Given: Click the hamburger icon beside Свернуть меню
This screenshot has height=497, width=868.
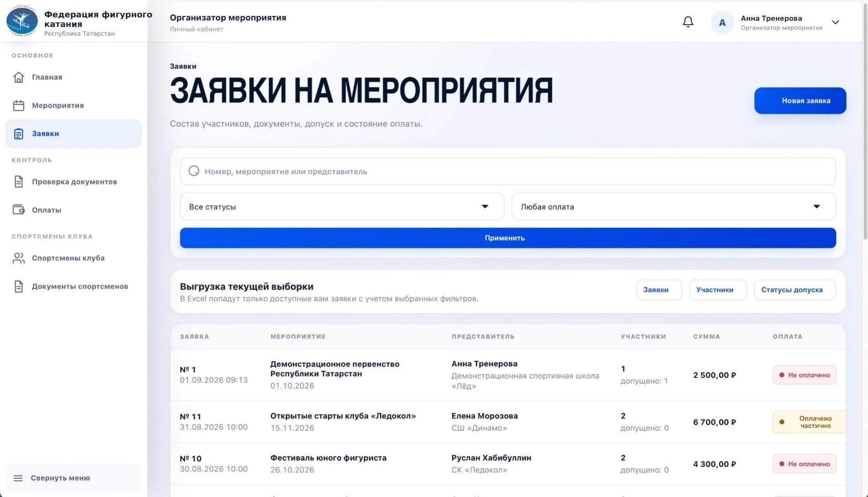Looking at the screenshot, I should coord(18,478).
